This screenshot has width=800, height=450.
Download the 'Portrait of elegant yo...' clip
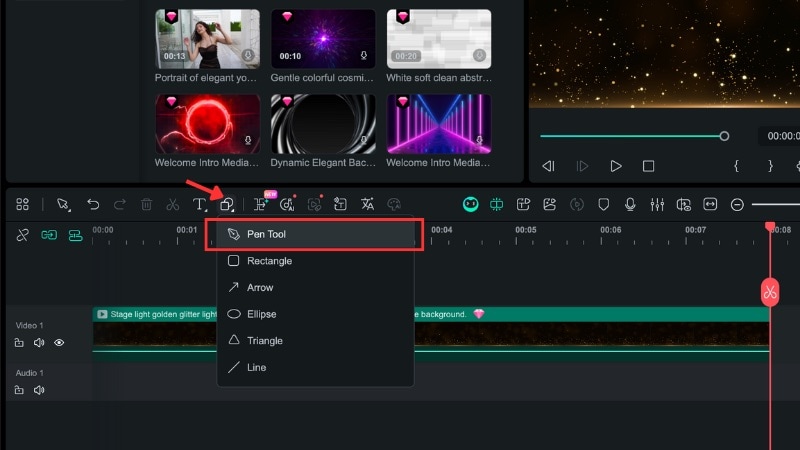click(x=248, y=55)
